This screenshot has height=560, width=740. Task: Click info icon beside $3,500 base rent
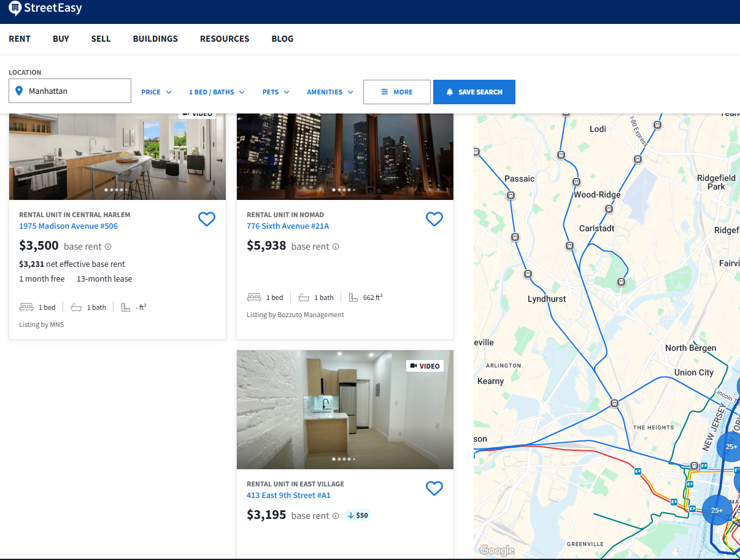coord(108,247)
